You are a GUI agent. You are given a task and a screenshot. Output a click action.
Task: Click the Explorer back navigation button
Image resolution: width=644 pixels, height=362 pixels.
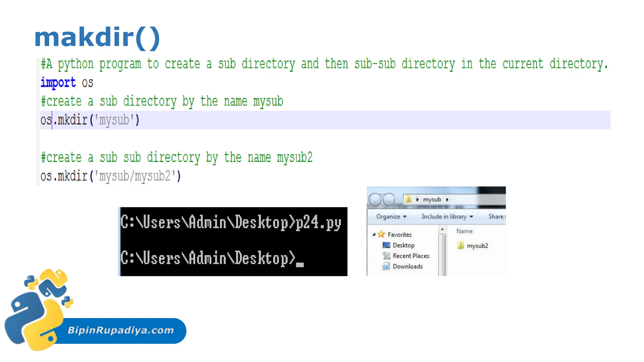[375, 200]
